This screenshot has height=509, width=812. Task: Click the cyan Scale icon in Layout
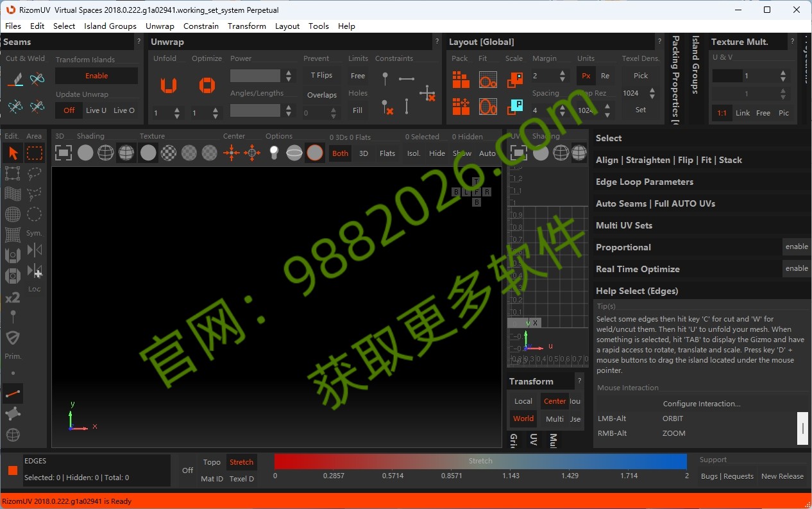click(x=514, y=106)
